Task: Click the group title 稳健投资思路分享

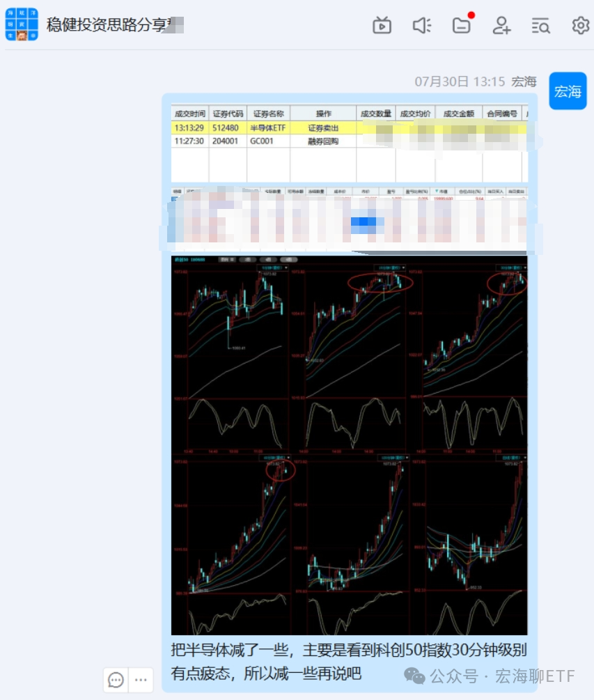Action: point(107,24)
